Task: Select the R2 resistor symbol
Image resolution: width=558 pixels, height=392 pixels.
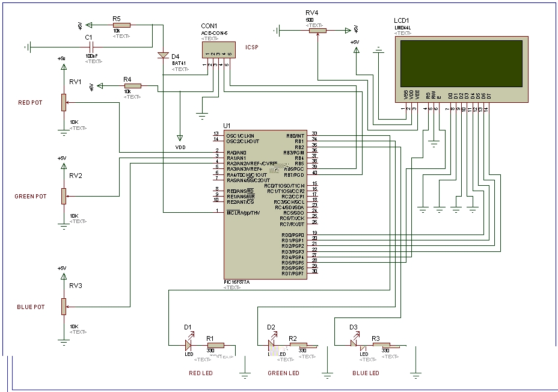Action: 298,345
